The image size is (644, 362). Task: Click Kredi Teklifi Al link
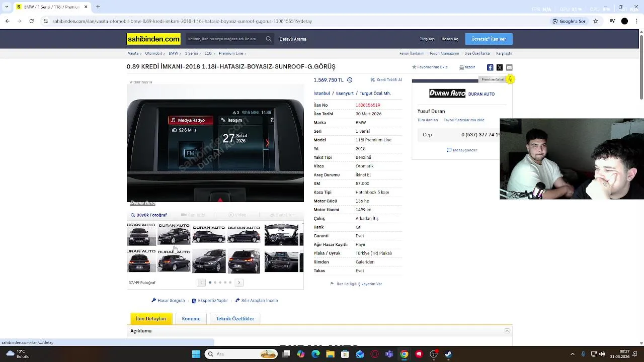tap(386, 80)
